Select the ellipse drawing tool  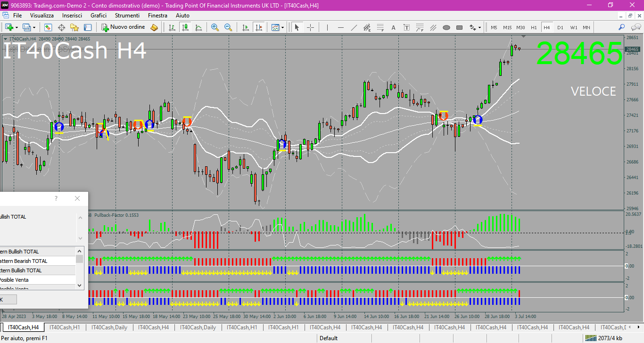coord(446,27)
